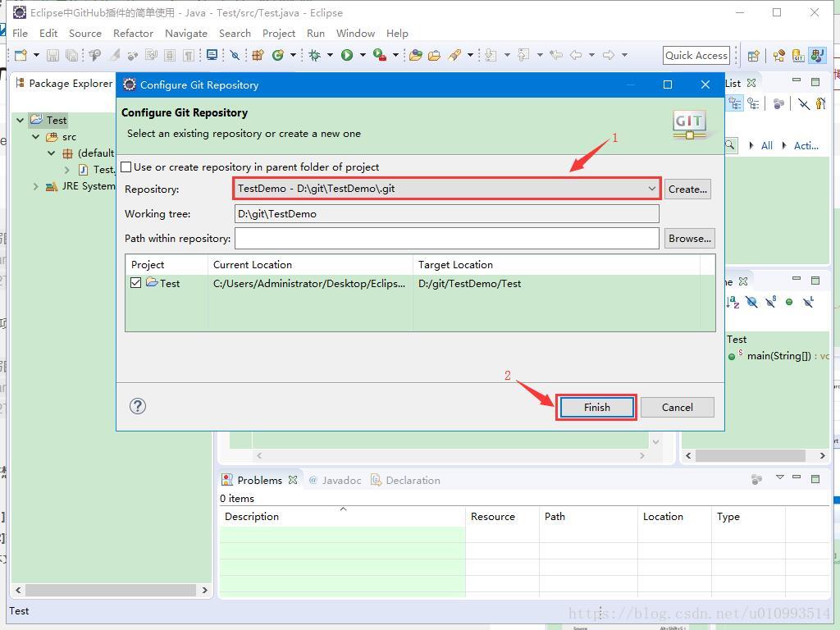Click the Resource column header
840x630 pixels.
[502, 517]
